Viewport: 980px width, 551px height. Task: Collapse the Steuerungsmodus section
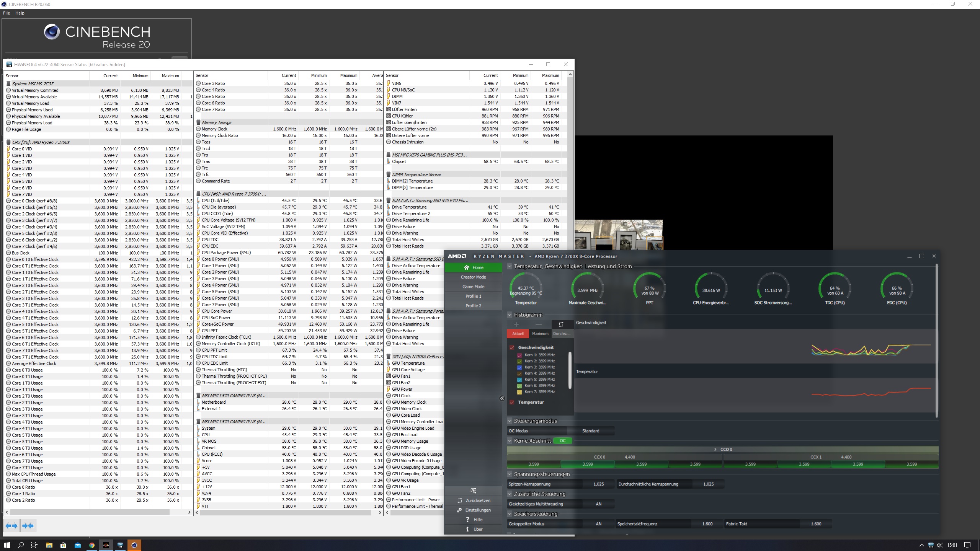510,421
